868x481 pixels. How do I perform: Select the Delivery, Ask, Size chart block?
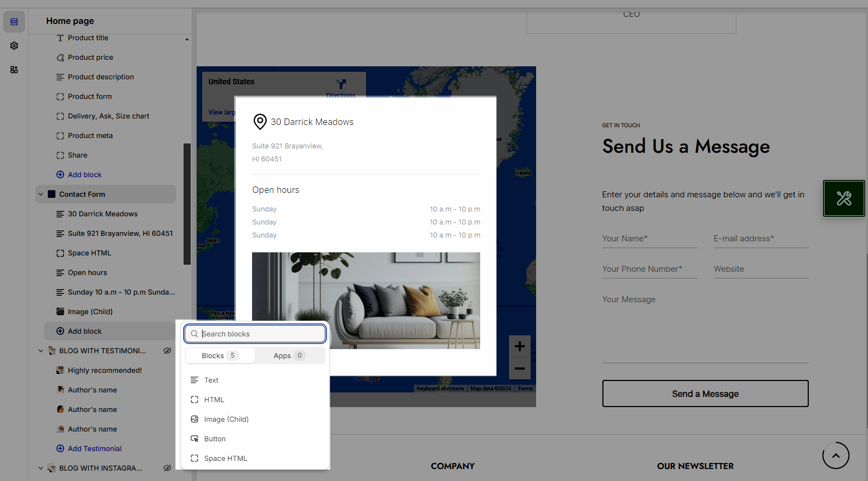(x=110, y=116)
